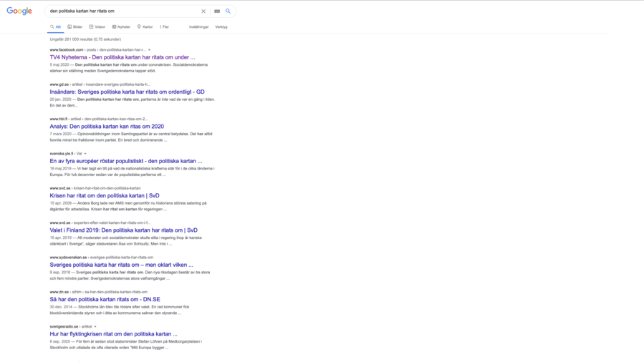The width and height of the screenshot is (644, 362).
Task: Switch to the Bilder tab
Action: 75,26
